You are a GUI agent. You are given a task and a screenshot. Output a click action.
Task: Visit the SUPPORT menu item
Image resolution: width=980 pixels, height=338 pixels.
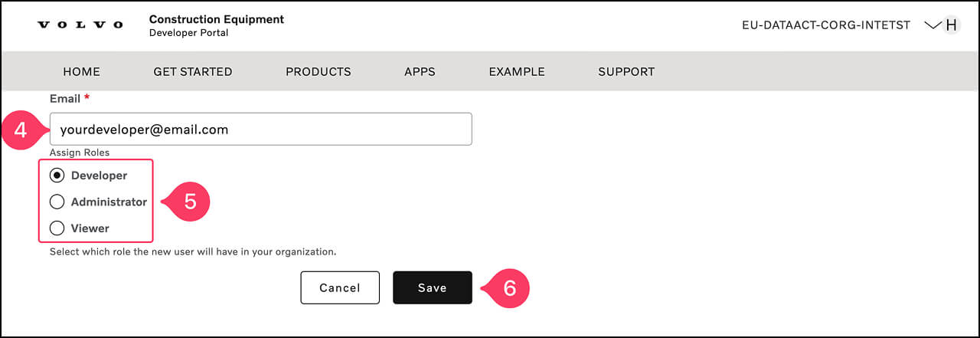point(626,72)
